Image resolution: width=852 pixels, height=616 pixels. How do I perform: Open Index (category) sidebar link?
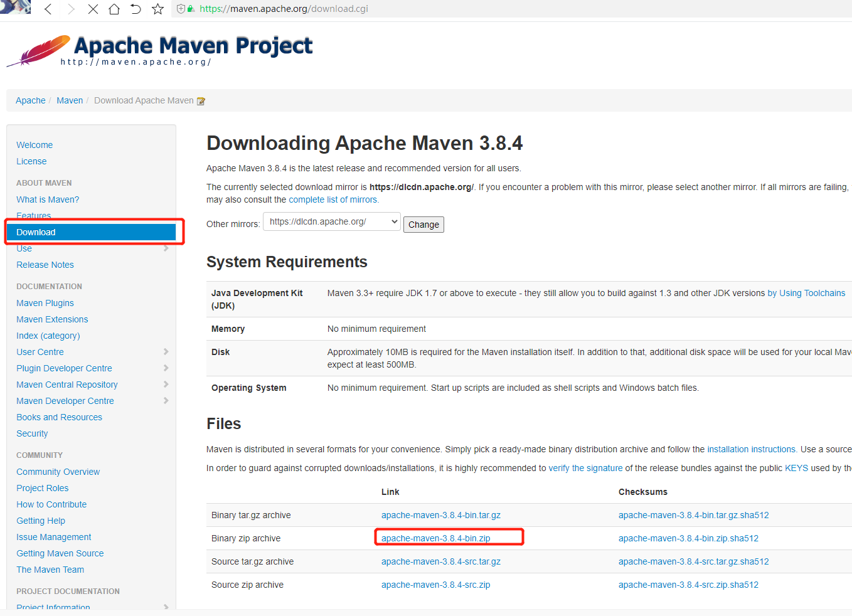pyautogui.click(x=48, y=336)
